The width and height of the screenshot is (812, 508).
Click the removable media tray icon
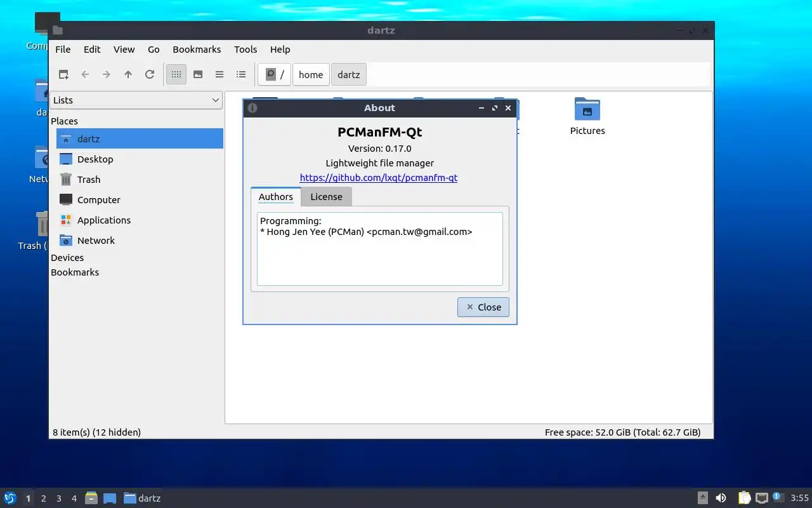[x=703, y=498]
